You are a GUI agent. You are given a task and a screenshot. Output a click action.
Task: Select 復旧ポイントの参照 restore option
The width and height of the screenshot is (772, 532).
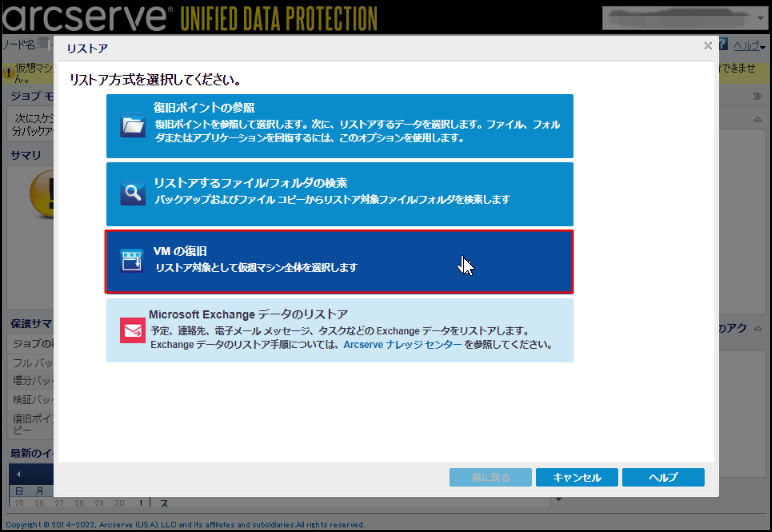click(340, 126)
